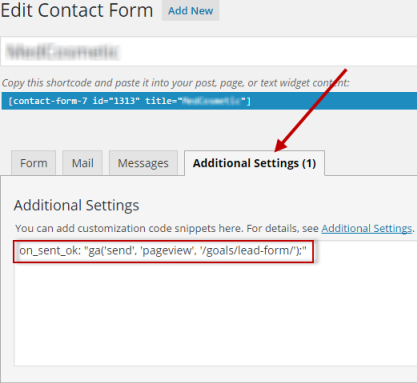Click the Additional Settings section heading
The height and width of the screenshot is (383, 417).
pos(76,205)
